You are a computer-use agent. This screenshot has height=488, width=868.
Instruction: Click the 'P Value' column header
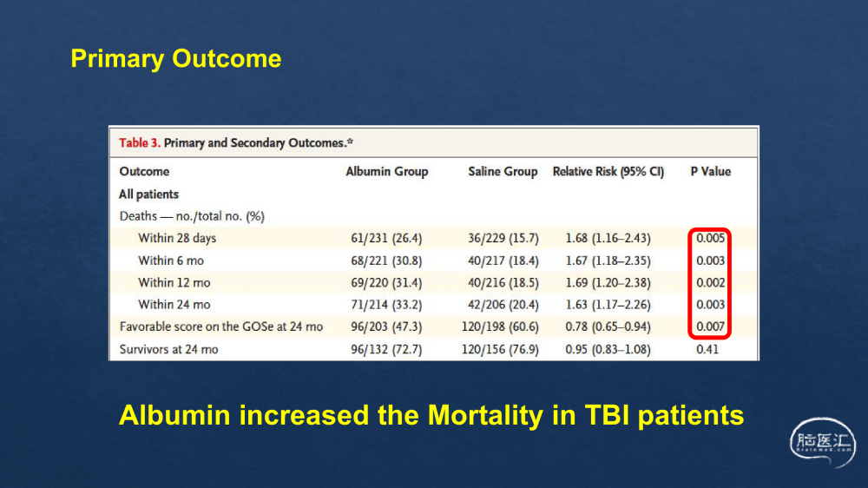(x=711, y=172)
